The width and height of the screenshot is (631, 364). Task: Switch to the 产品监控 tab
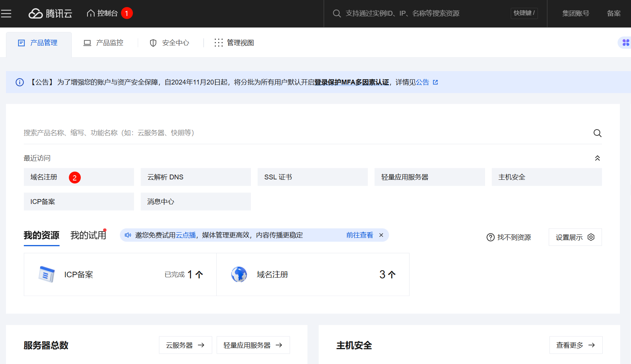pos(103,43)
